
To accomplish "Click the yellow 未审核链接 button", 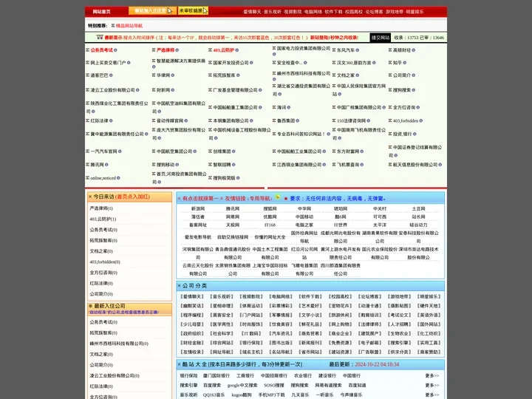I will click(x=193, y=11).
